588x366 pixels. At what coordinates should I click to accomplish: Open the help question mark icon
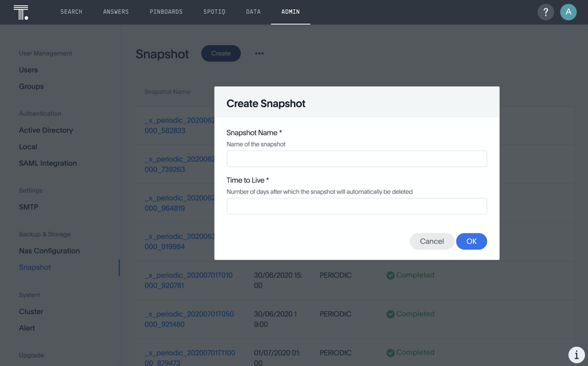point(546,12)
